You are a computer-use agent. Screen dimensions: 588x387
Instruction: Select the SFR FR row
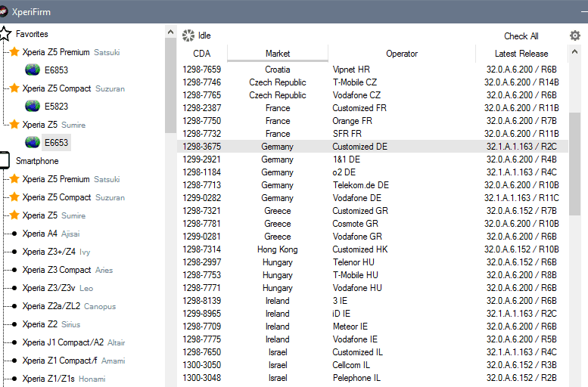[372, 133]
